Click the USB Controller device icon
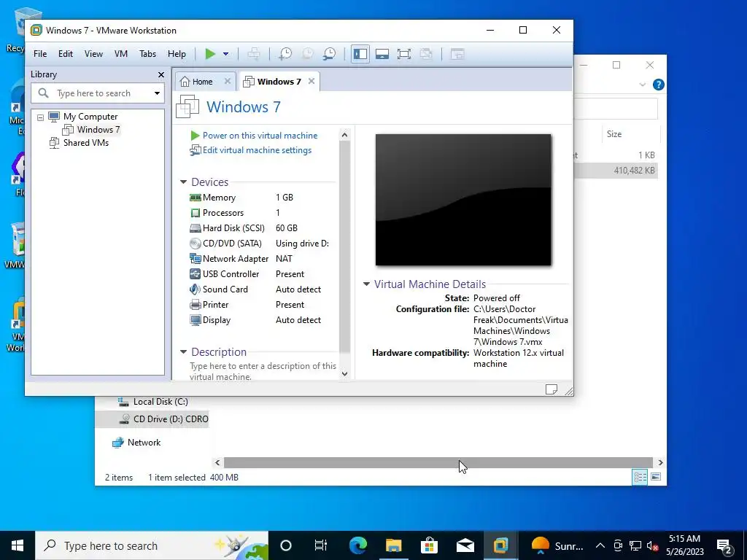 click(196, 274)
